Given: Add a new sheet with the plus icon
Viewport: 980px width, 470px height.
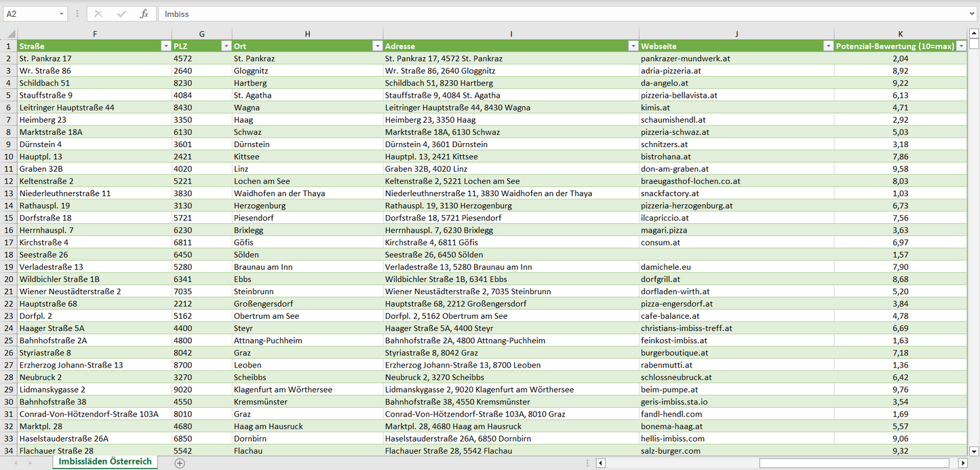Looking at the screenshot, I should tap(180, 463).
